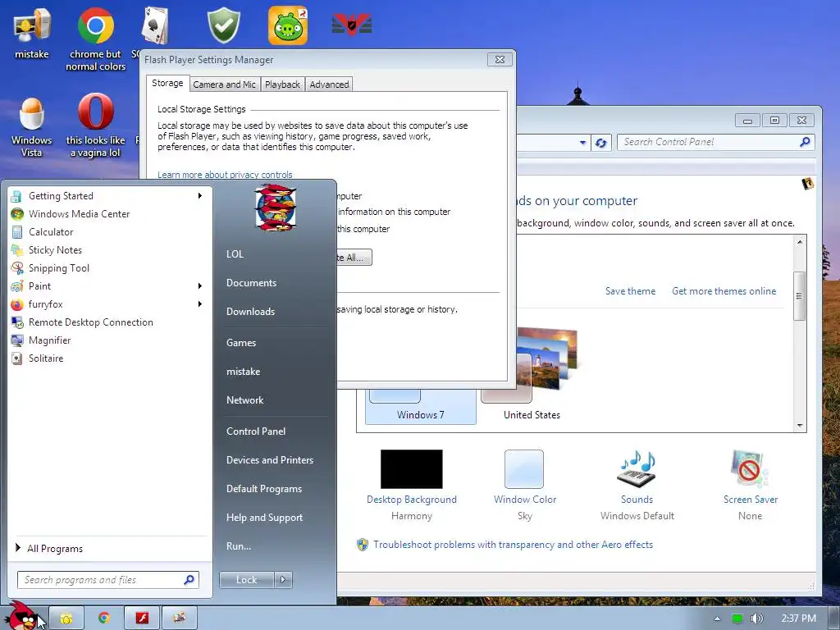Switch to the Advanced tab
Image resolution: width=840 pixels, height=630 pixels.
(x=329, y=84)
